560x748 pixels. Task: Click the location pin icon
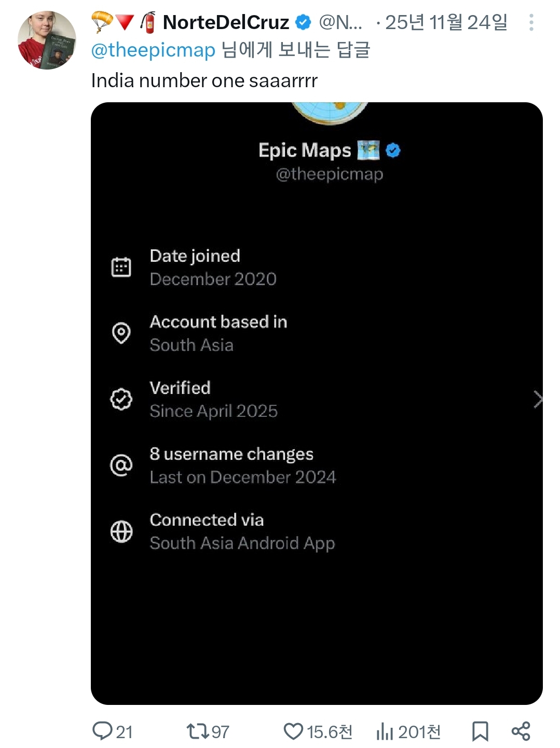click(121, 333)
